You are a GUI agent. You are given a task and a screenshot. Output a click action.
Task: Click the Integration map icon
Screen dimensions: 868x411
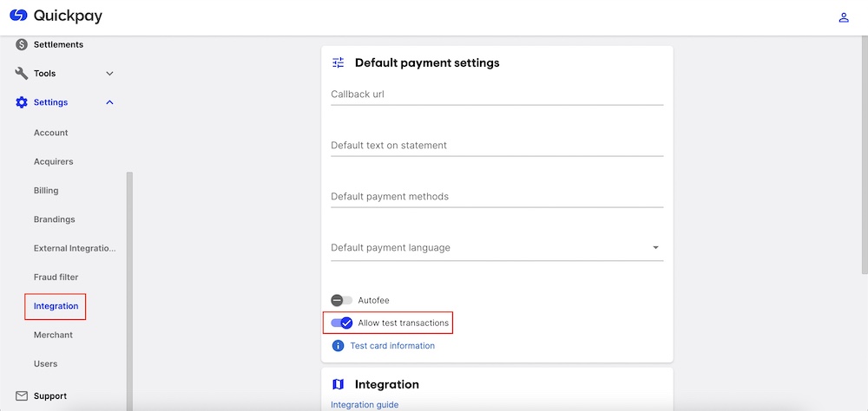[x=339, y=384]
